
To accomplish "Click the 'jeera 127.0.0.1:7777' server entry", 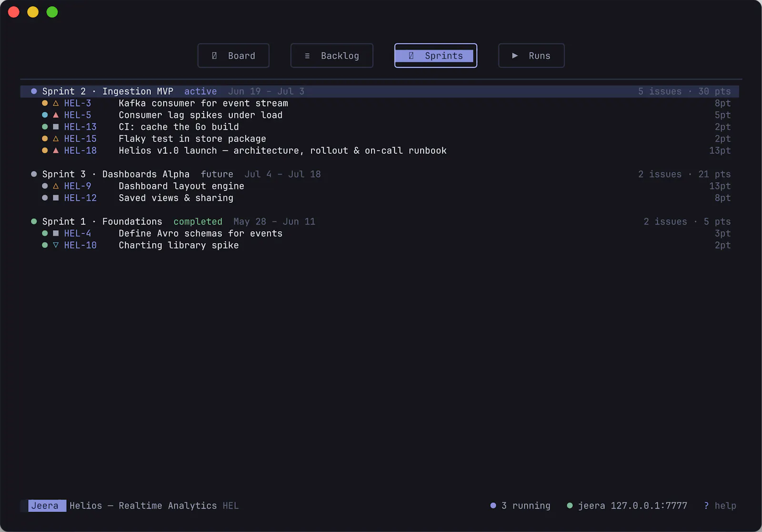I will click(627, 506).
